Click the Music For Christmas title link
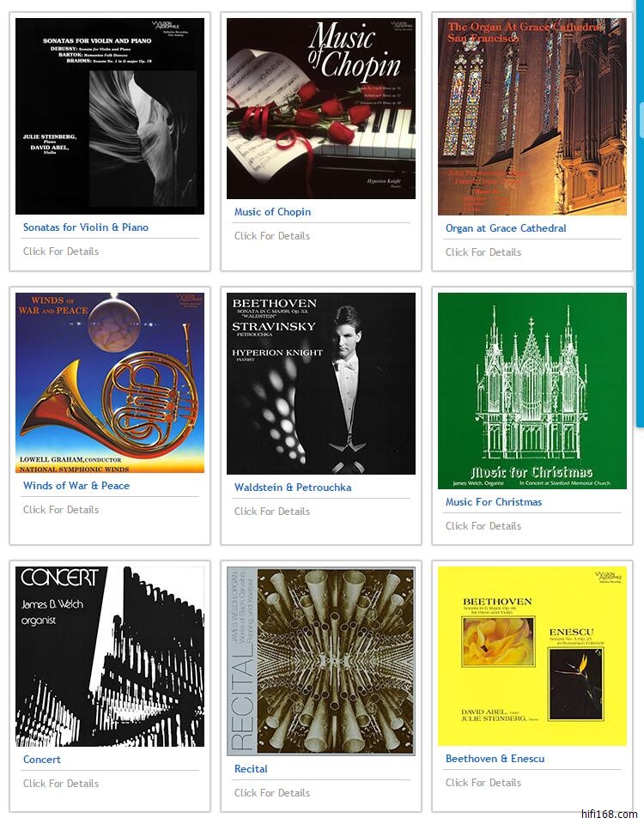 tap(494, 502)
